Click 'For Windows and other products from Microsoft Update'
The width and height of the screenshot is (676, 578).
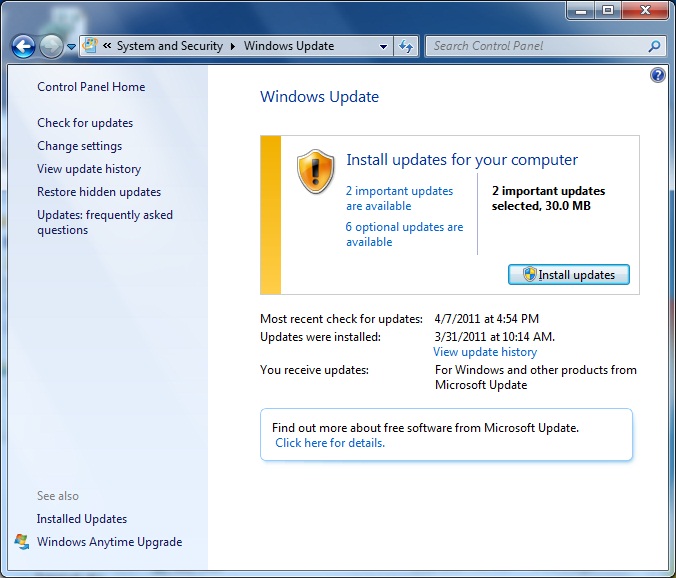[536, 378]
